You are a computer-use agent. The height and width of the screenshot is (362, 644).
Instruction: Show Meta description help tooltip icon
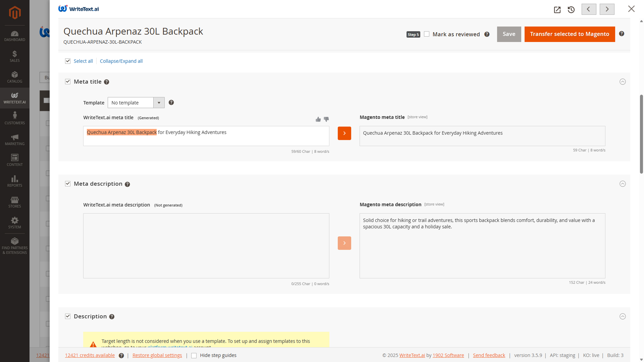point(127,184)
